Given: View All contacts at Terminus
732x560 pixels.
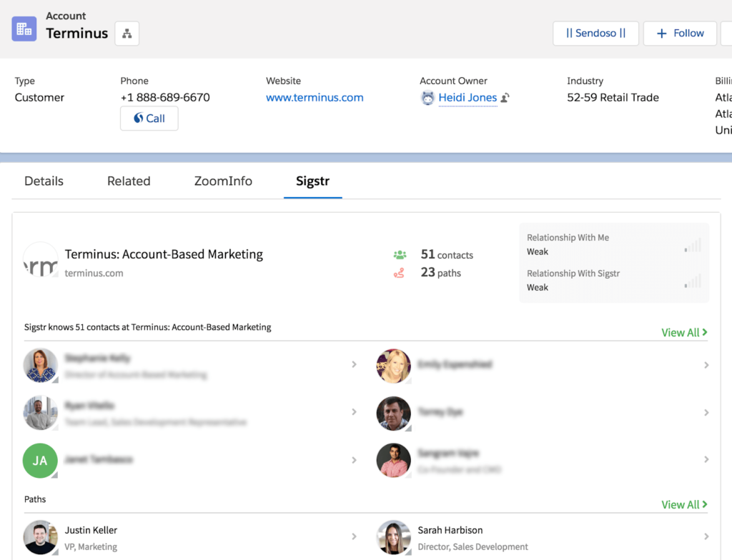Looking at the screenshot, I should click(684, 332).
